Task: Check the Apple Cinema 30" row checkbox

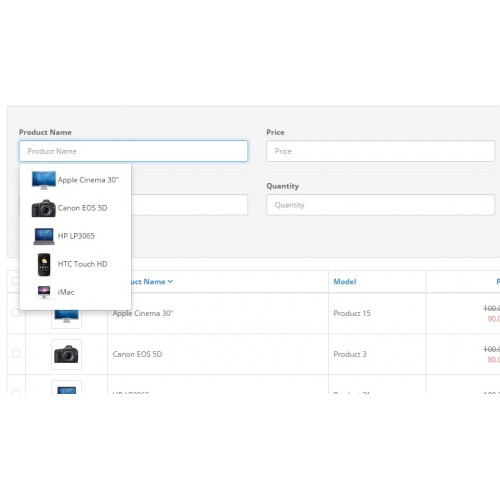Action: [x=16, y=313]
